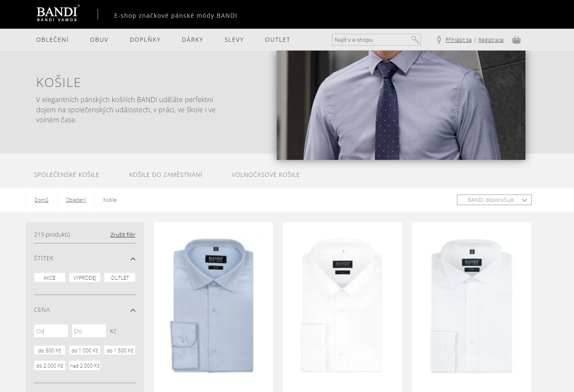Select price filter 'do 500 Kč'
This screenshot has height=392, width=574.
[x=49, y=350]
